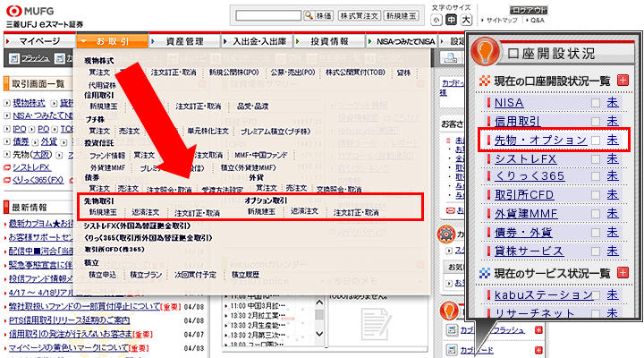Select 積立プラン in menu
The height and width of the screenshot is (358, 644).
pos(146,275)
